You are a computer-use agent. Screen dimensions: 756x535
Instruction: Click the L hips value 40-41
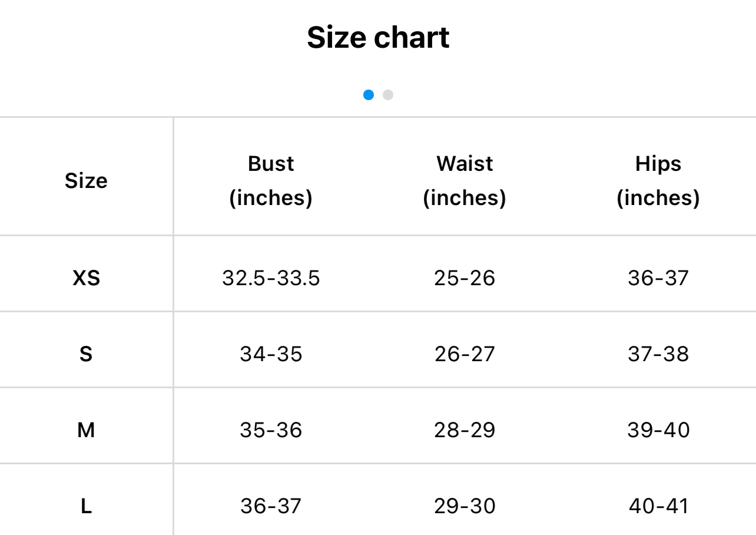pyautogui.click(x=658, y=506)
